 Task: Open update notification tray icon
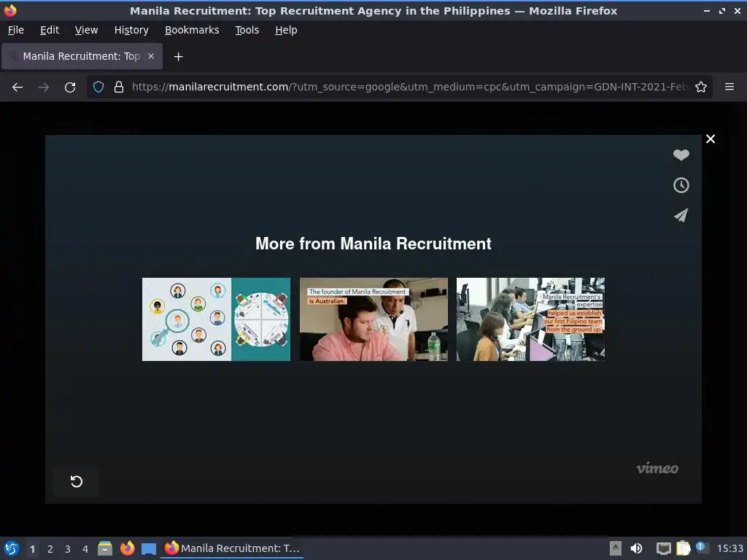702,548
